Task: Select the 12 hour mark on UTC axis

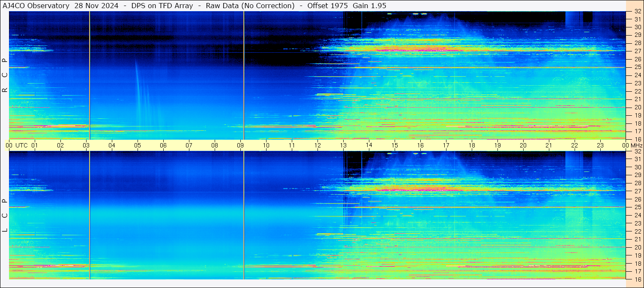Action: tap(318, 145)
